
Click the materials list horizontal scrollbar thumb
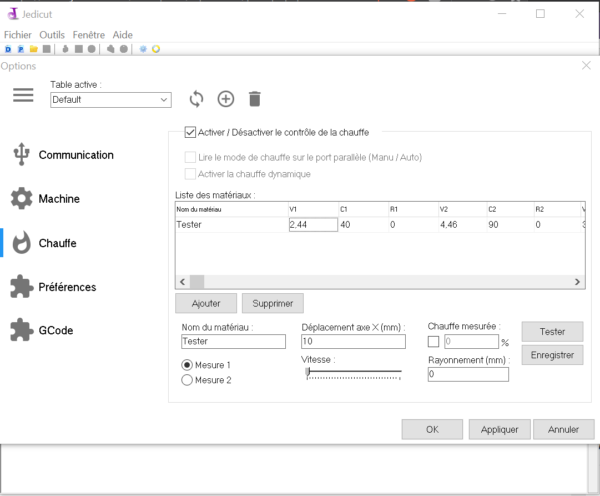click(x=197, y=282)
